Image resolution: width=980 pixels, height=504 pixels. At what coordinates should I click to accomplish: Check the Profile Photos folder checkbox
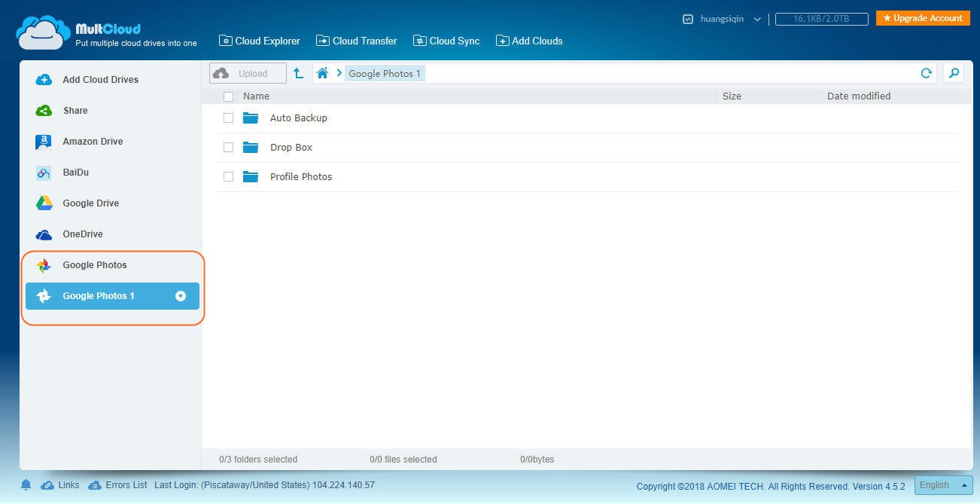[x=228, y=176]
